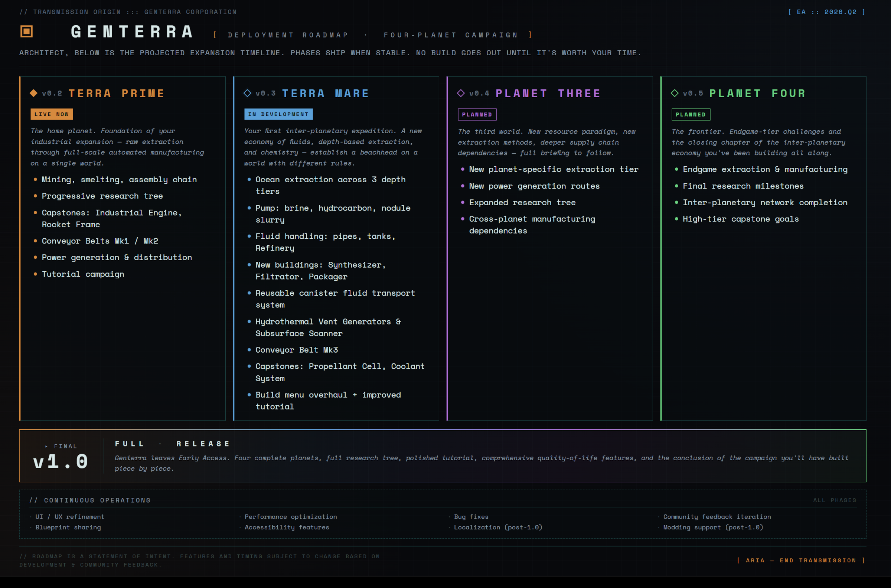Click the CONTINUOUS OPERATIONS section header
The image size is (891, 588).
point(90,500)
